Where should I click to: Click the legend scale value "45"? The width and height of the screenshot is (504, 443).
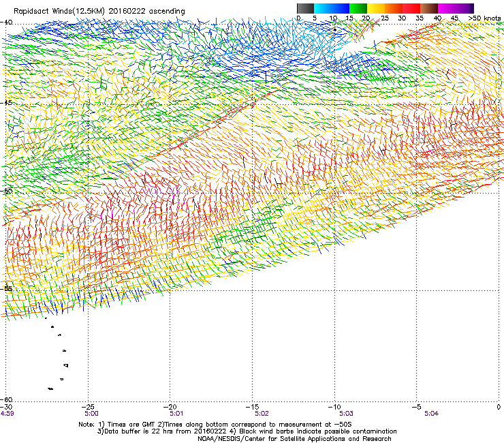(x=454, y=18)
